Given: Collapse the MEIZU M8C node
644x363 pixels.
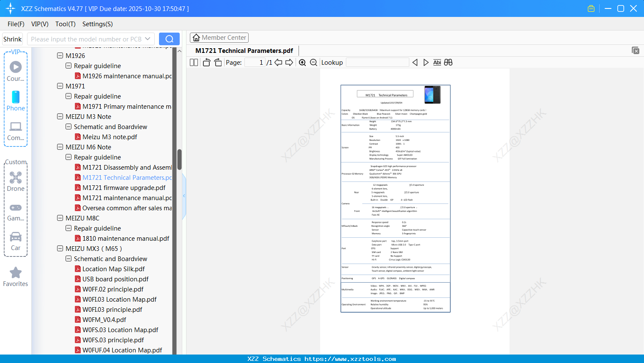Looking at the screenshot, I should pos(60,218).
